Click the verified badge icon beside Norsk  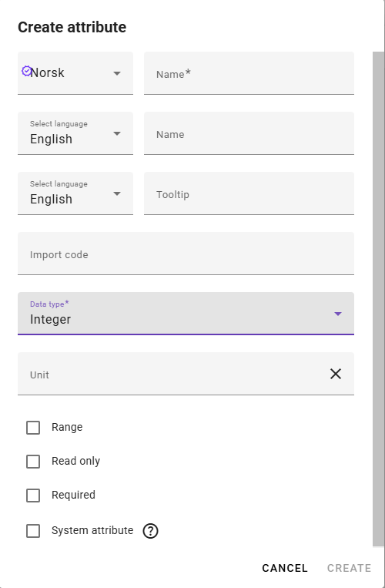tap(26, 71)
